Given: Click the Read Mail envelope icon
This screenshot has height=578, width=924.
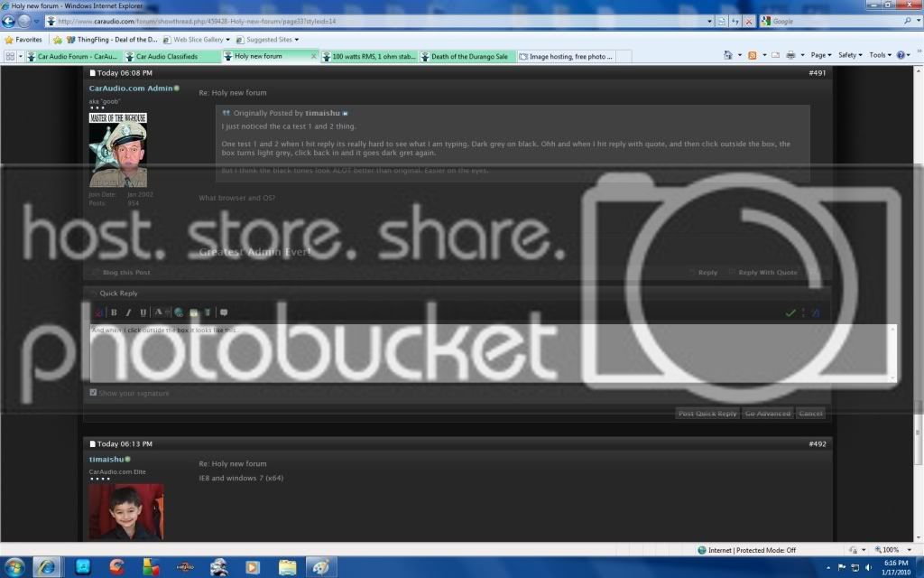Looking at the screenshot, I should (775, 55).
